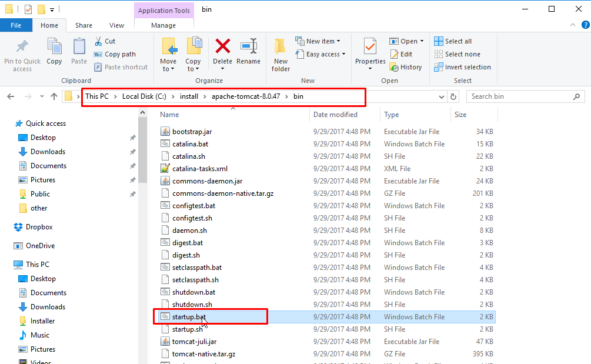Expand the Delete dropdown arrow
The height and width of the screenshot is (364, 591).
pyautogui.click(x=222, y=69)
